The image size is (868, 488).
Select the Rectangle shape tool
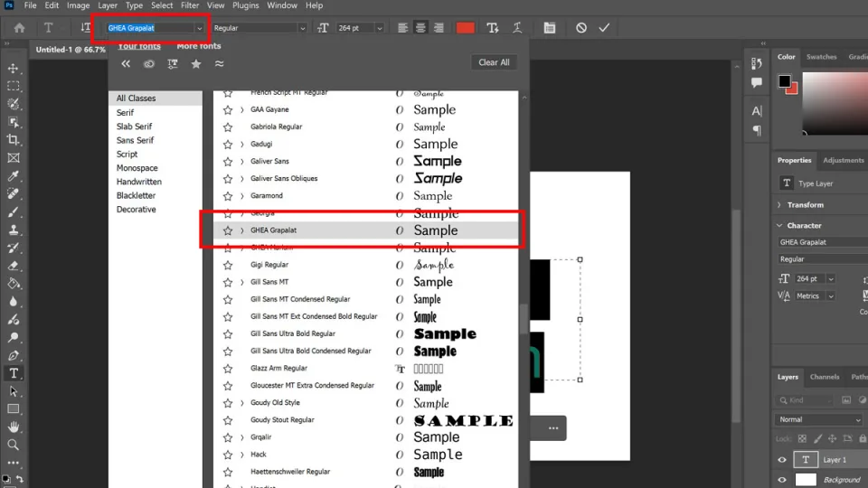(x=14, y=408)
